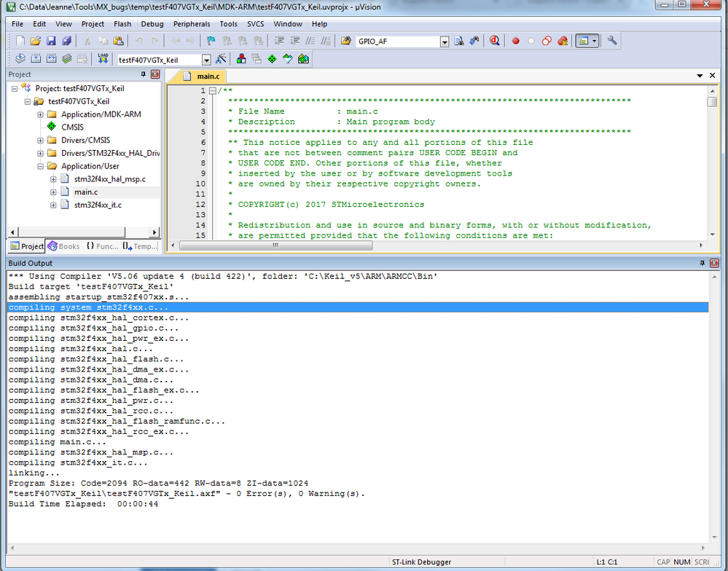Open the Flash menu

pyautogui.click(x=122, y=23)
